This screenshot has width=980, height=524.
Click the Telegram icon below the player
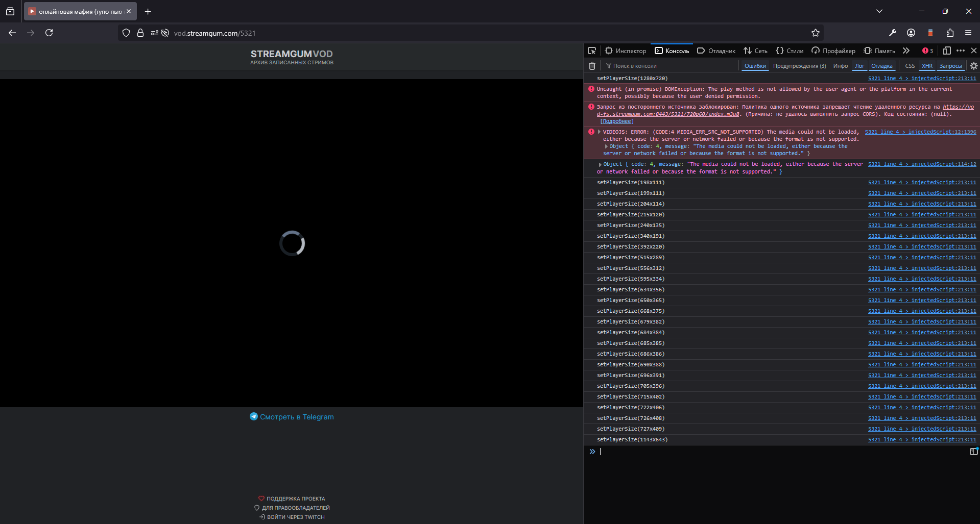254,416
